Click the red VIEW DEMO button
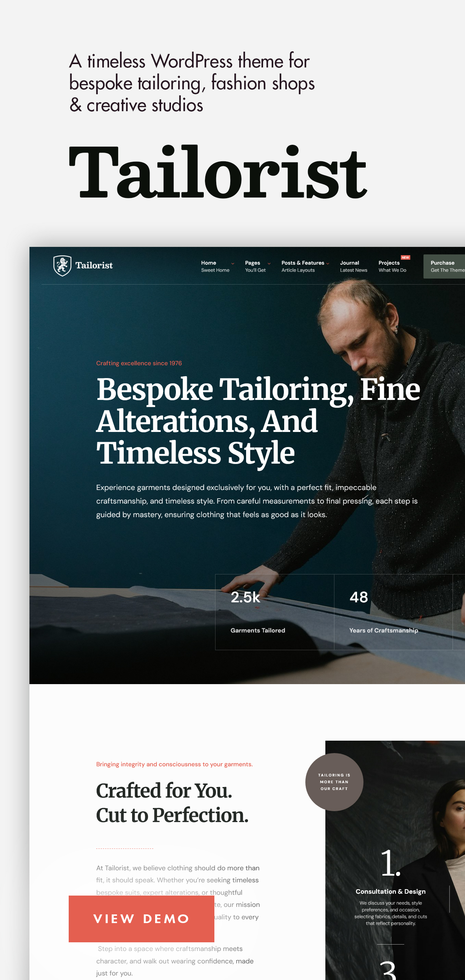Screen dimensions: 465x980 click(x=141, y=919)
